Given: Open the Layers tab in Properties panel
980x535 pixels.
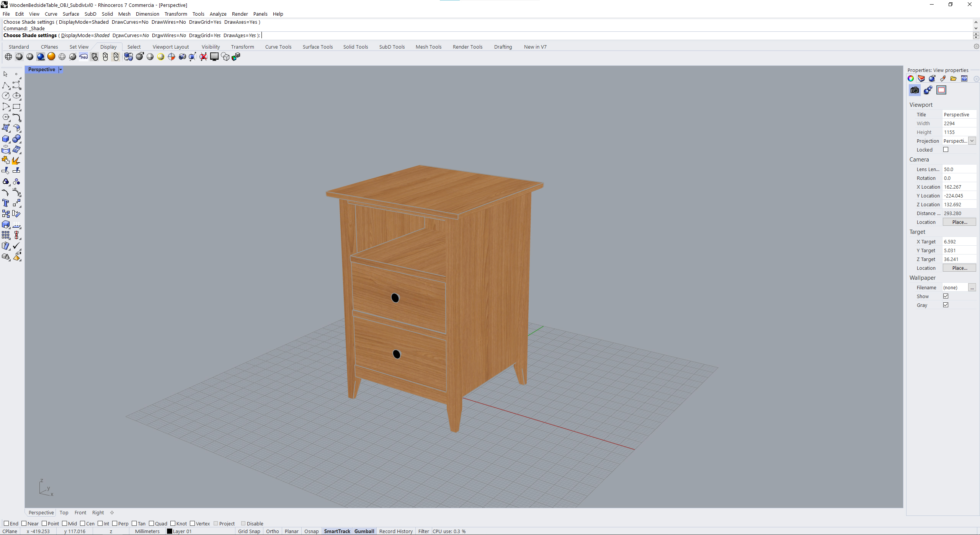Looking at the screenshot, I should [x=921, y=78].
